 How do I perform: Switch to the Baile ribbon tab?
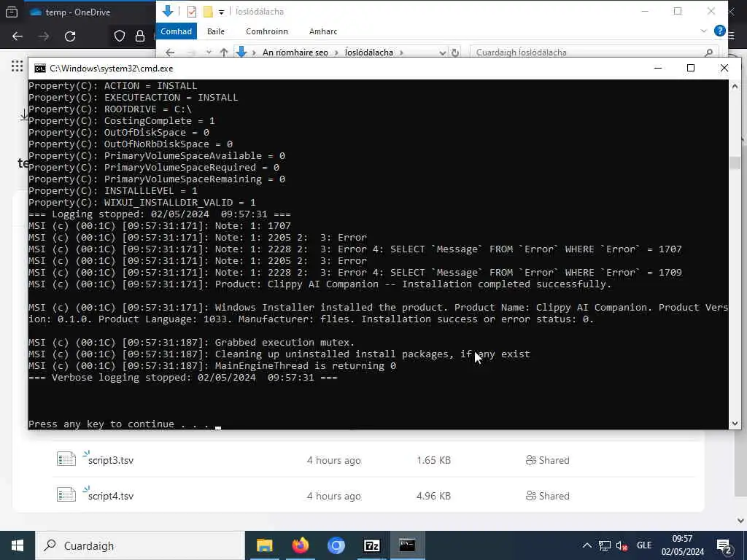(216, 31)
